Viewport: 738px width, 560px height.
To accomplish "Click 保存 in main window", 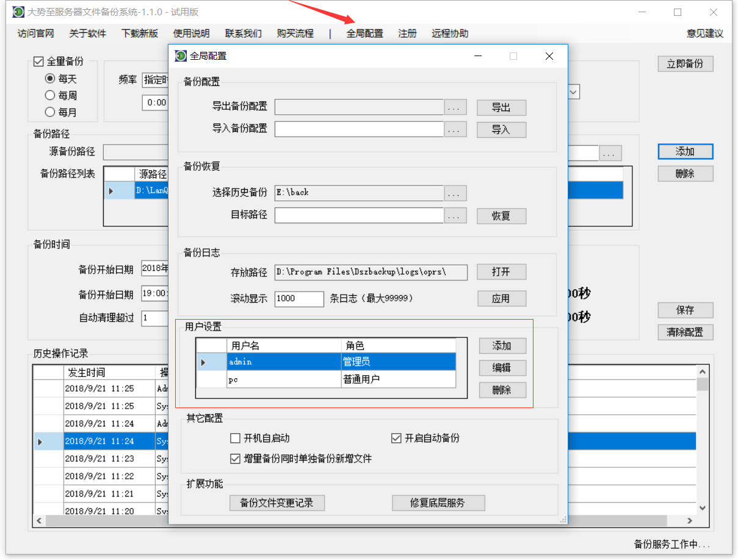I will (x=686, y=310).
